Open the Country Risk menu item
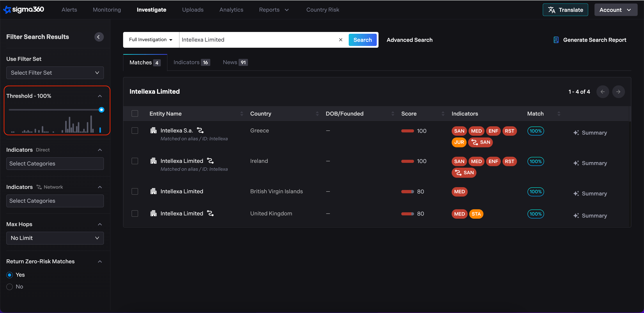The height and width of the screenshot is (313, 644). point(322,9)
